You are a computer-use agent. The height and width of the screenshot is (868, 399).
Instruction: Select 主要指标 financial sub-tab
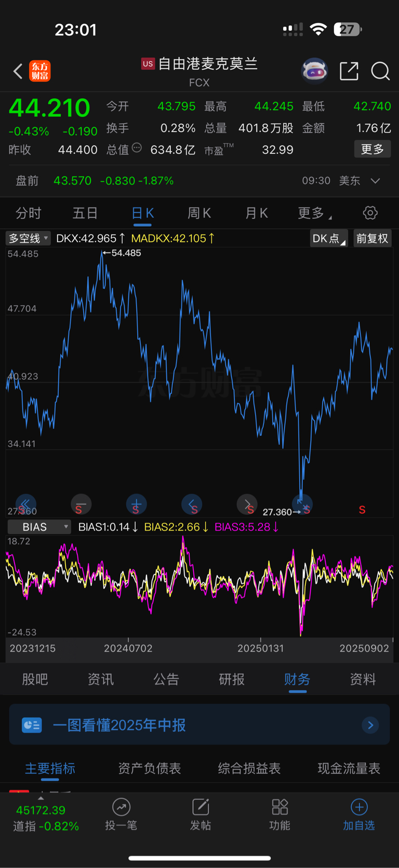point(50,768)
